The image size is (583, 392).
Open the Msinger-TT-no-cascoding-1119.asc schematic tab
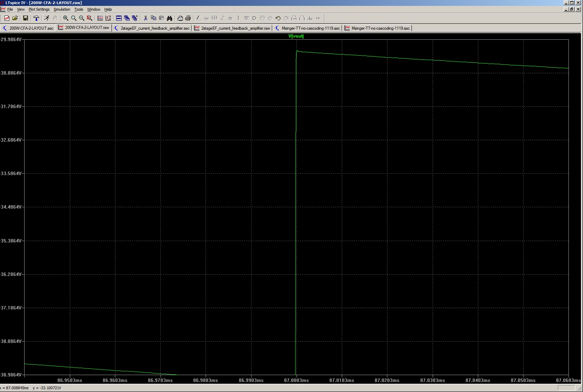(308, 28)
